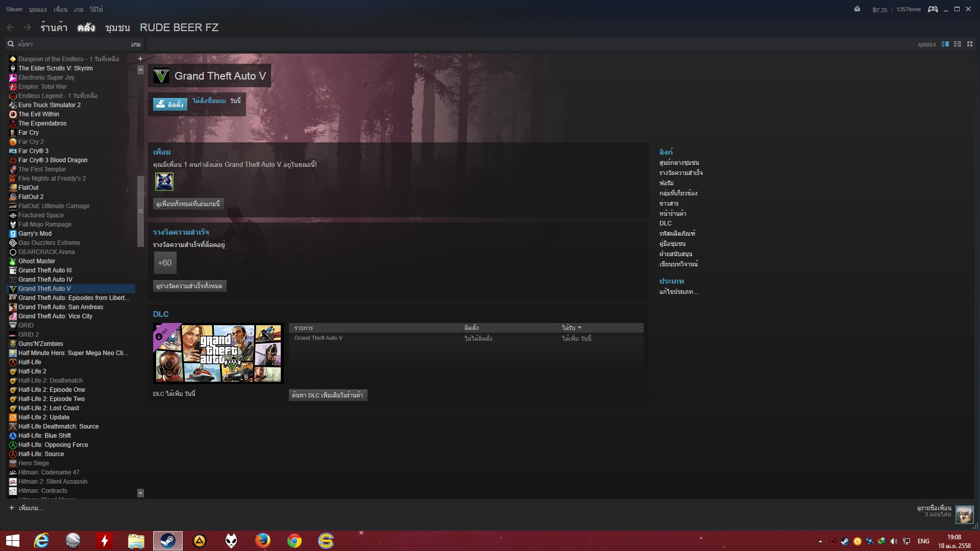Open Steam from the Windows taskbar
The width and height of the screenshot is (980, 551).
coord(167,541)
